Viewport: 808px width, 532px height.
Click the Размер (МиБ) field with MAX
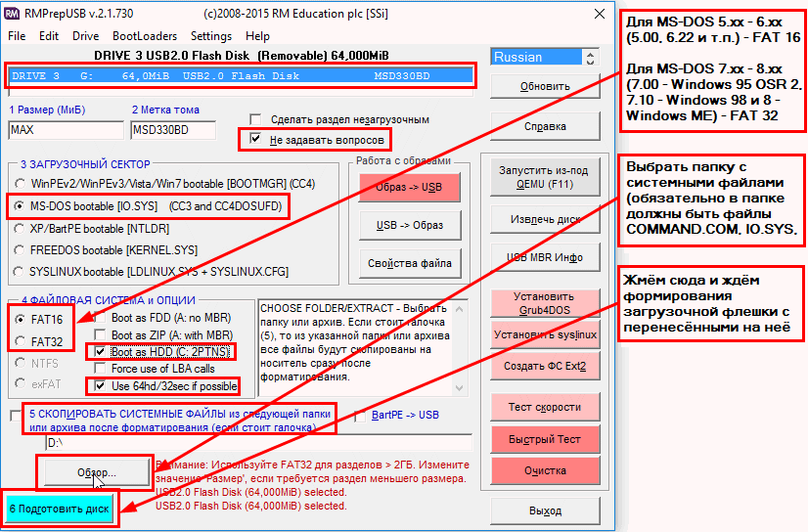point(66,130)
